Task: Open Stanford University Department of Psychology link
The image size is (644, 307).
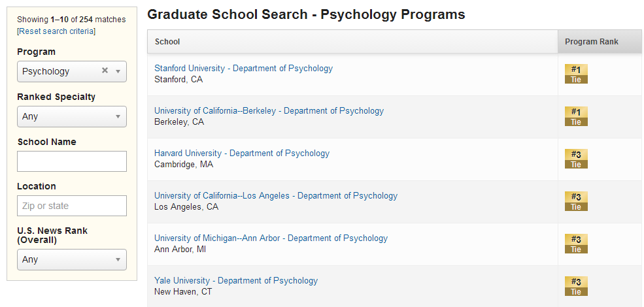Action: click(x=244, y=68)
